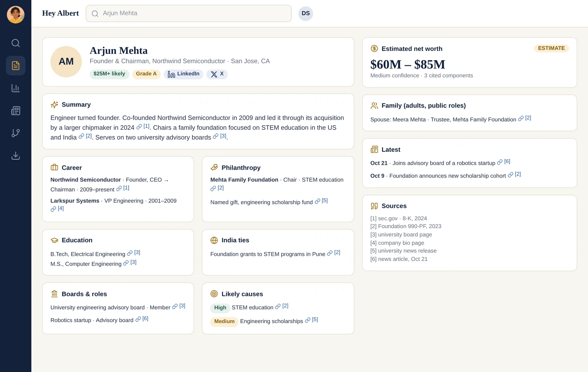Image resolution: width=588 pixels, height=372 pixels.
Task: Click the briefcase icon beside Career
Action: (55, 167)
